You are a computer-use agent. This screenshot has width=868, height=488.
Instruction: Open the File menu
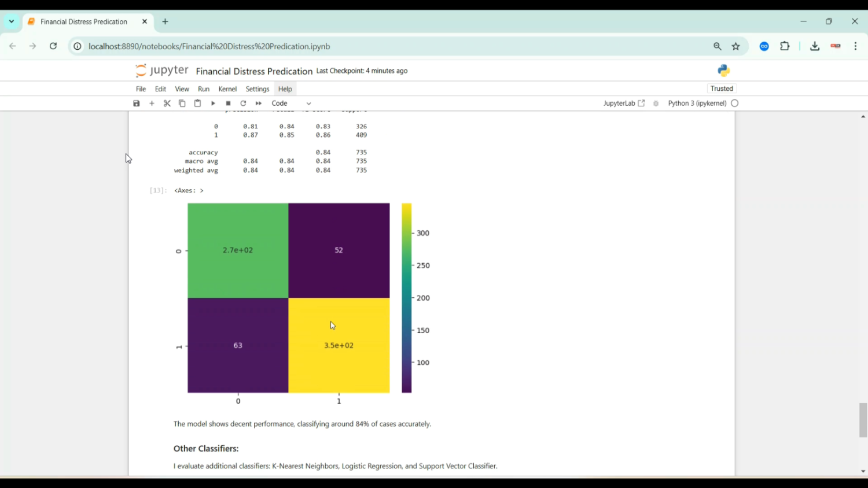(141, 89)
